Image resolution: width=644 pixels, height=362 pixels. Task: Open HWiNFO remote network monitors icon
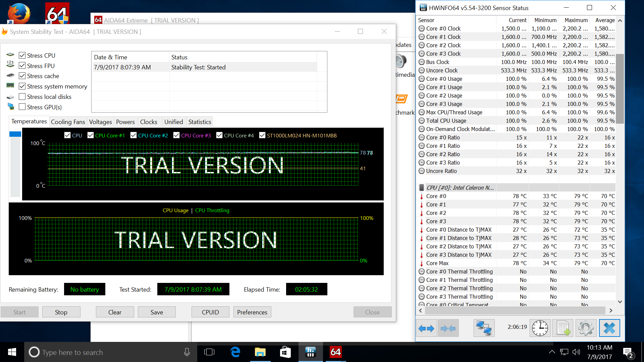(484, 328)
